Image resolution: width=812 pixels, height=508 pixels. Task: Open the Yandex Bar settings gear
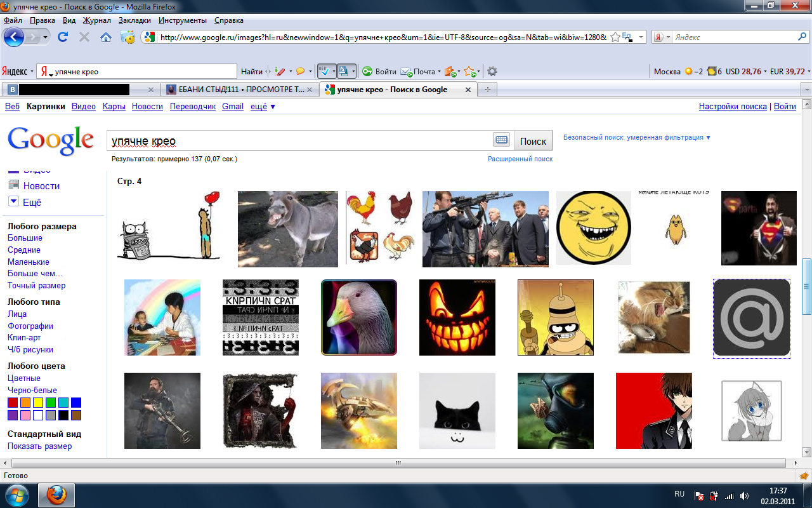tap(492, 71)
